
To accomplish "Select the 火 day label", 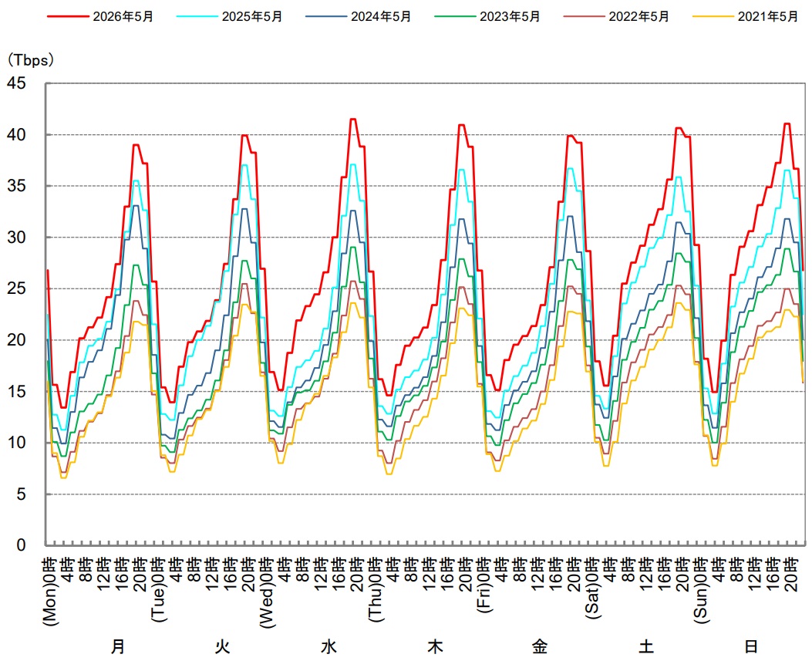I will tap(223, 646).
